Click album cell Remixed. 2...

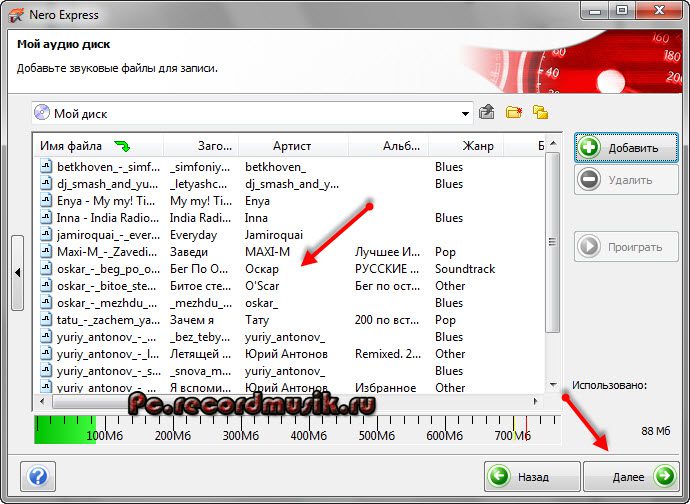point(388,354)
